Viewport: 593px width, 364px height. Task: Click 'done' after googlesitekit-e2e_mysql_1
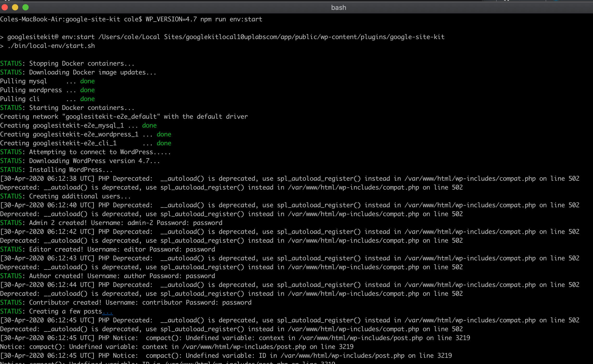click(149, 125)
